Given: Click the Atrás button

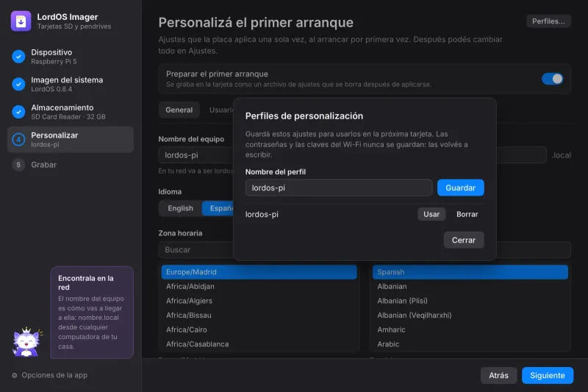Looking at the screenshot, I should pos(498,375).
